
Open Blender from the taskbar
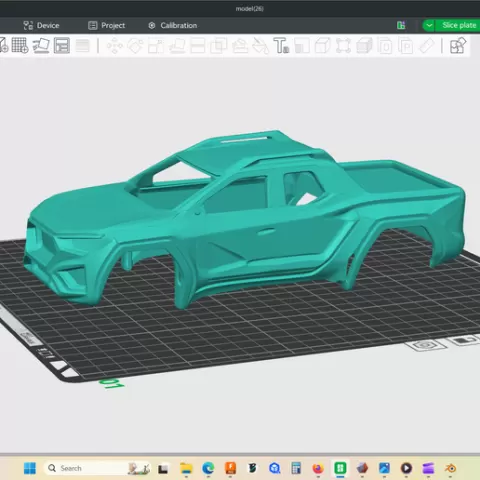coord(450,468)
